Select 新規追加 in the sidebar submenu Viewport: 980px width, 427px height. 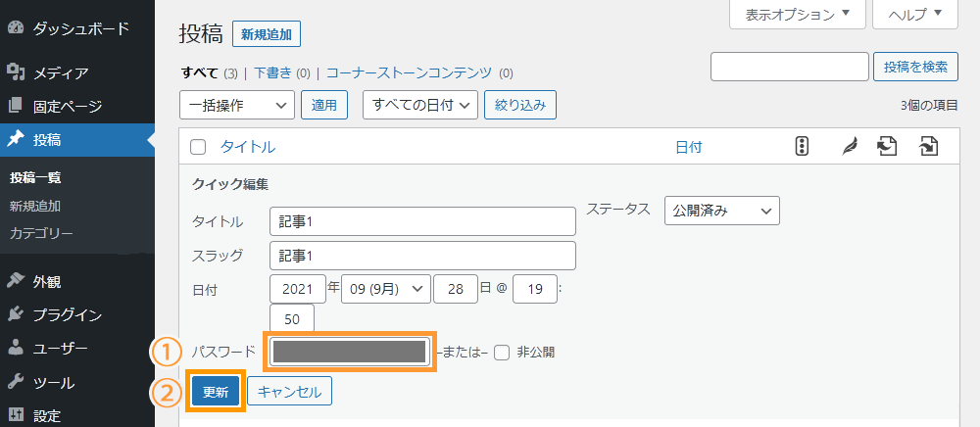[35, 206]
